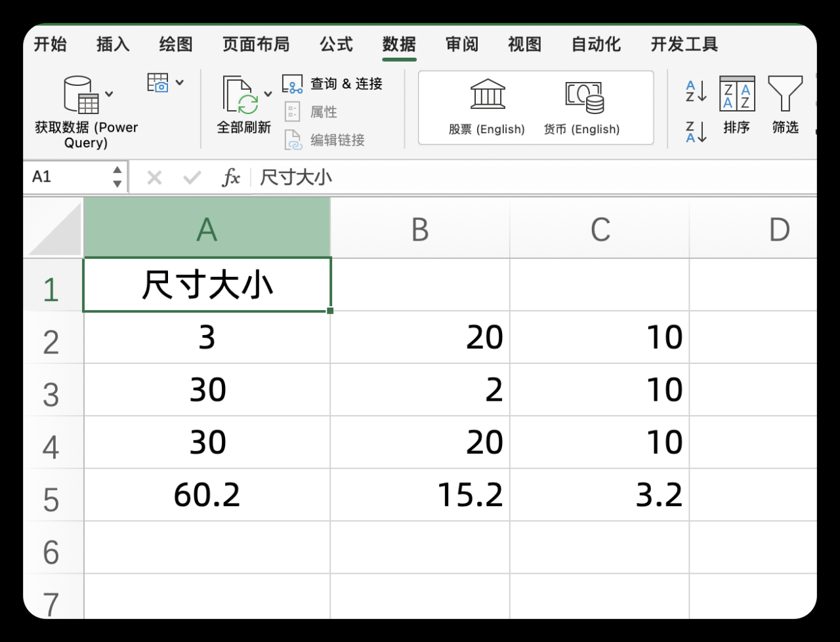Viewport: 840px width, 642px height.
Task: Click cell B5 containing 15.2
Action: [420, 495]
